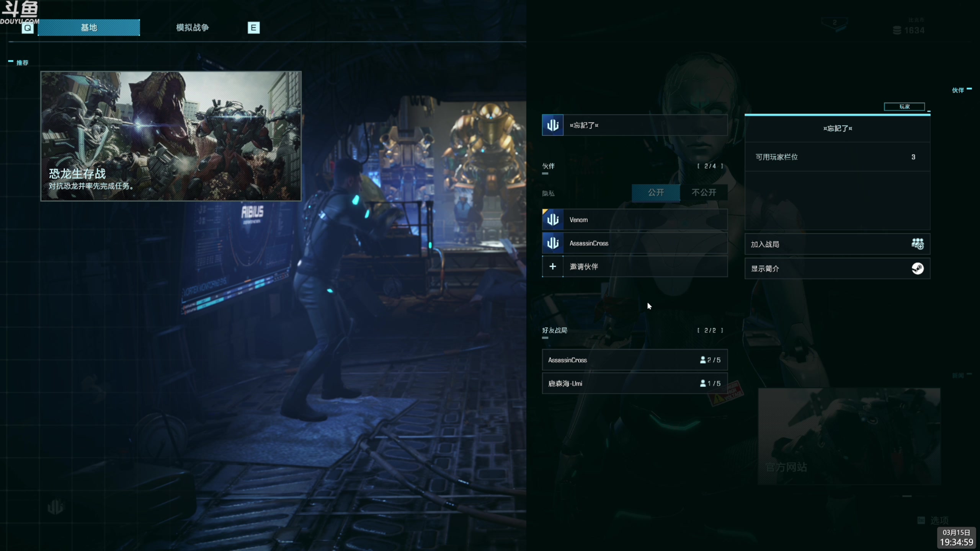Image resolution: width=980 pixels, height=551 pixels.
Task: Set privacy to 公开
Action: (x=656, y=192)
